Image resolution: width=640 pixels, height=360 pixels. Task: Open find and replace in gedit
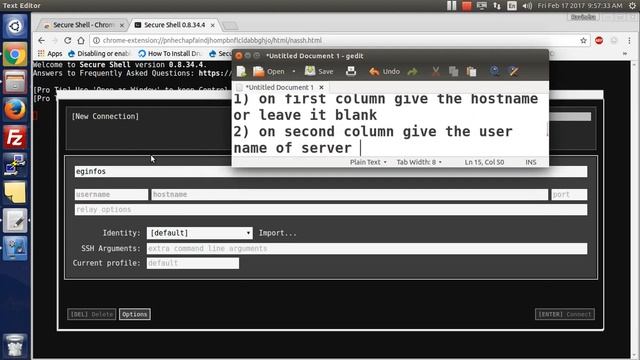[513, 71]
